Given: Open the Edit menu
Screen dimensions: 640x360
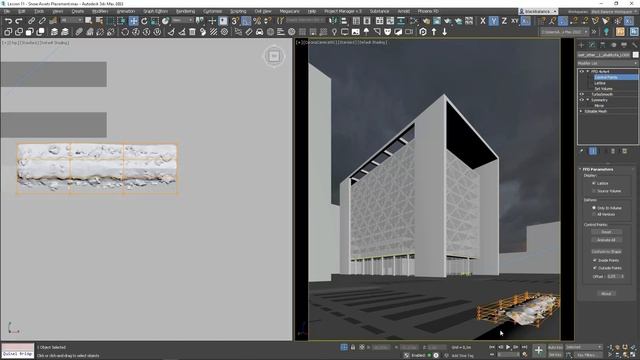Looking at the screenshot, I should pyautogui.click(x=22, y=11).
